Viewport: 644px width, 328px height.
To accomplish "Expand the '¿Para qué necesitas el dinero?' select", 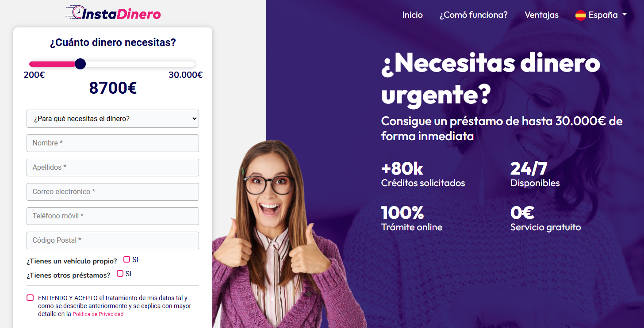I will (x=113, y=118).
